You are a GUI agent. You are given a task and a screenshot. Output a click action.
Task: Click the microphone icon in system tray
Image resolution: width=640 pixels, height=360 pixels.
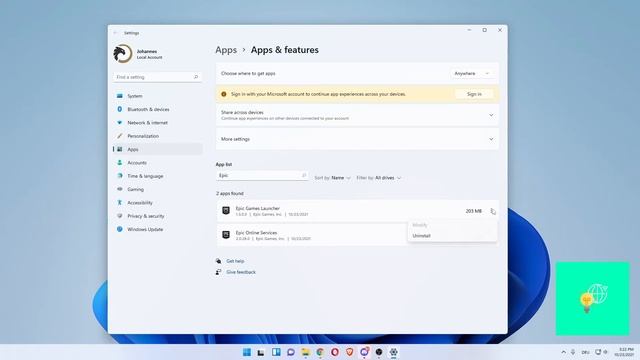(573, 352)
